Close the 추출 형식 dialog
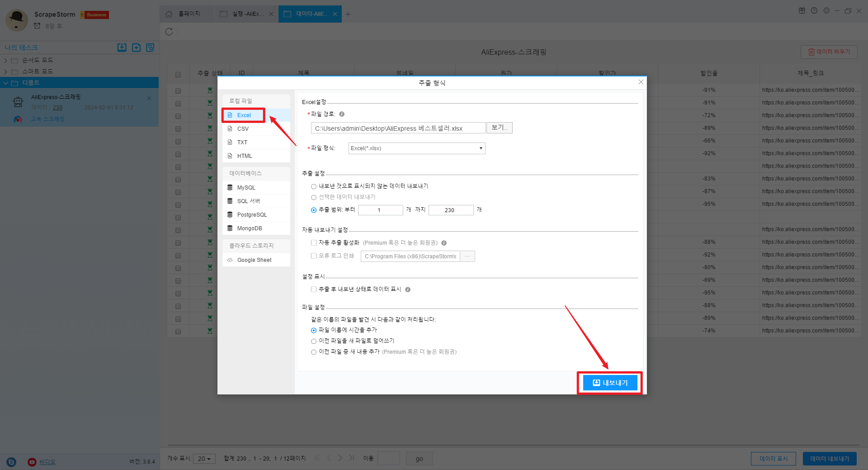The height and width of the screenshot is (470, 868). 641,82
